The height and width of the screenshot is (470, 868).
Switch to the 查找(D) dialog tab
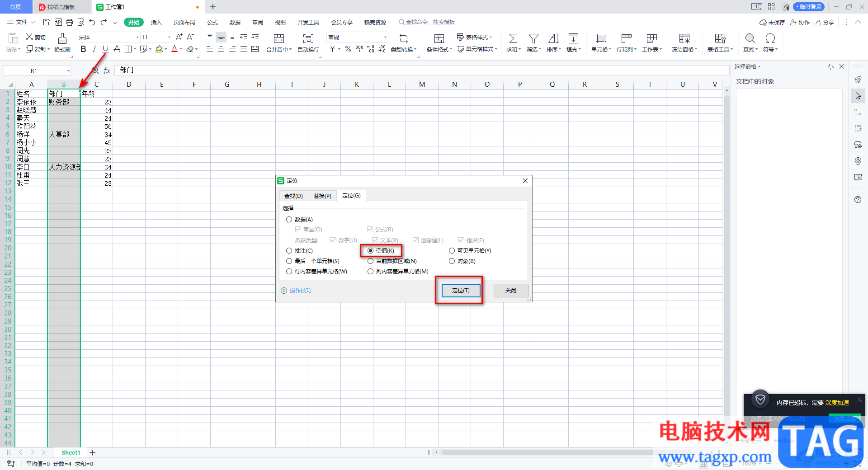(x=293, y=196)
